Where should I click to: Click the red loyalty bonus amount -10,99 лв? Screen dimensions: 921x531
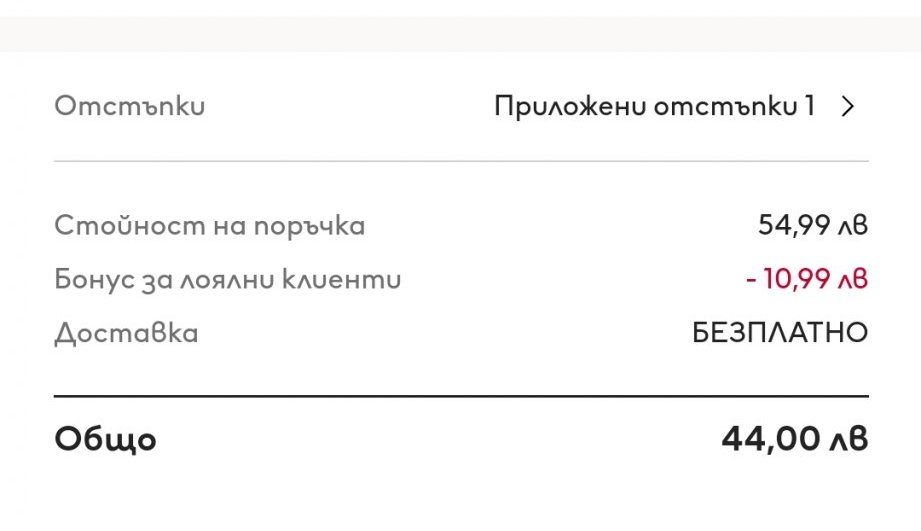tap(807, 279)
